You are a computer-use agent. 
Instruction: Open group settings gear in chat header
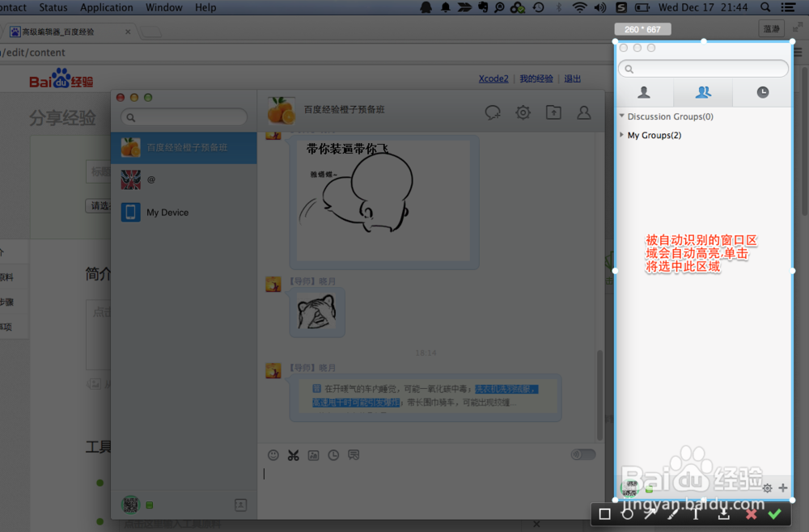click(523, 112)
